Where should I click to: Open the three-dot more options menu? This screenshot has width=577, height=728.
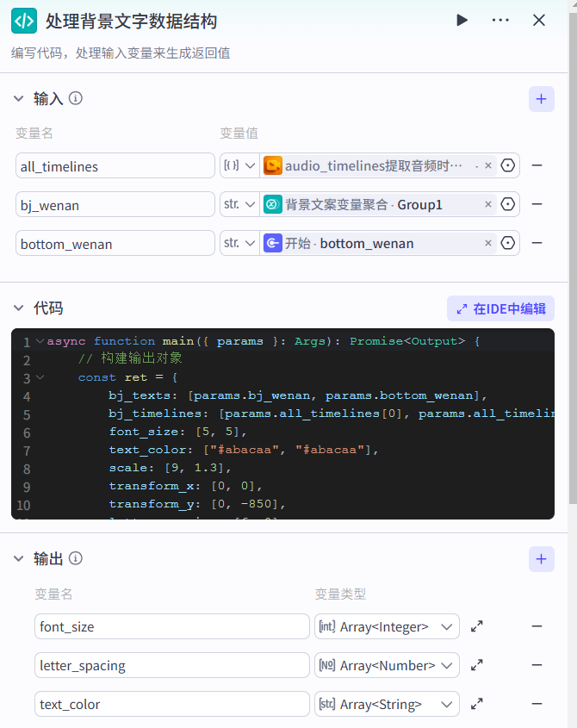500,20
